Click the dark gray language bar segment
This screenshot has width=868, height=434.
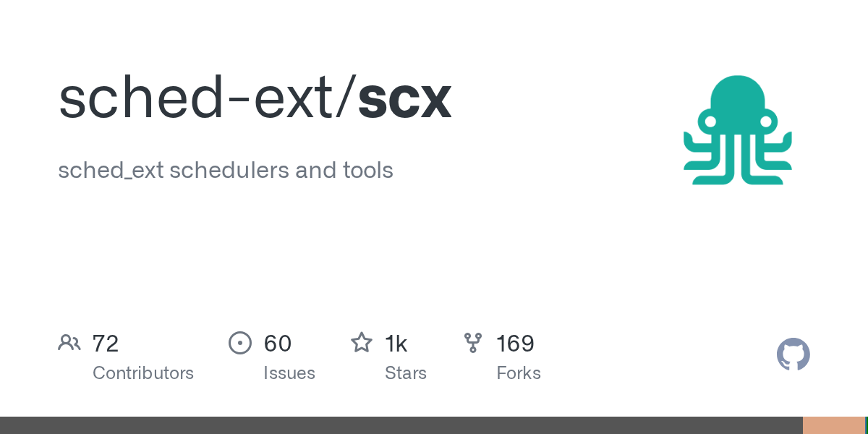click(x=401, y=425)
